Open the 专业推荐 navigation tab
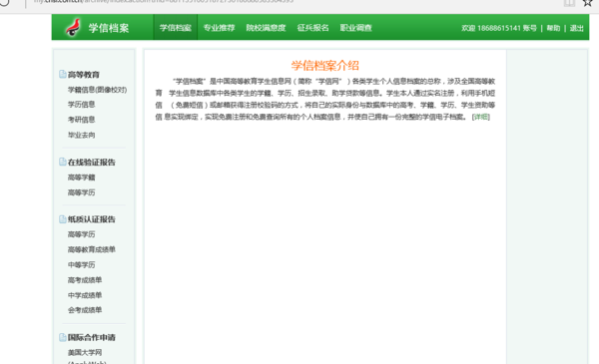 [x=219, y=28]
